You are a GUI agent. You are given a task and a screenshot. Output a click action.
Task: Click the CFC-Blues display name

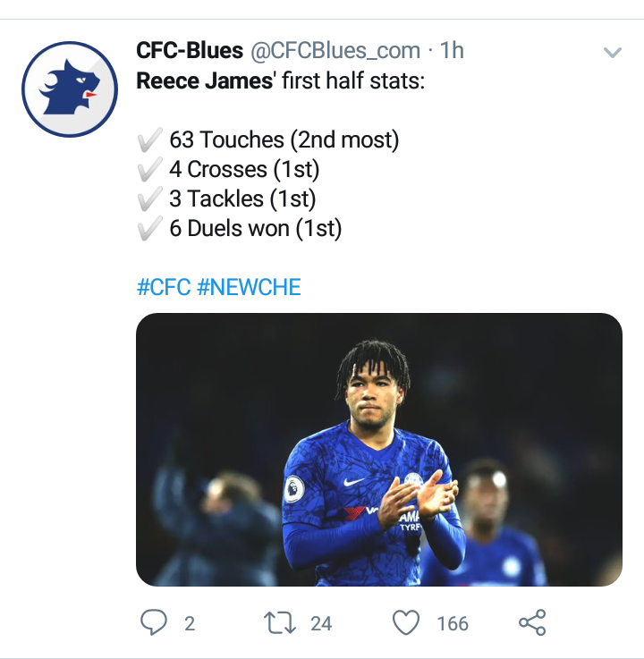190,51
